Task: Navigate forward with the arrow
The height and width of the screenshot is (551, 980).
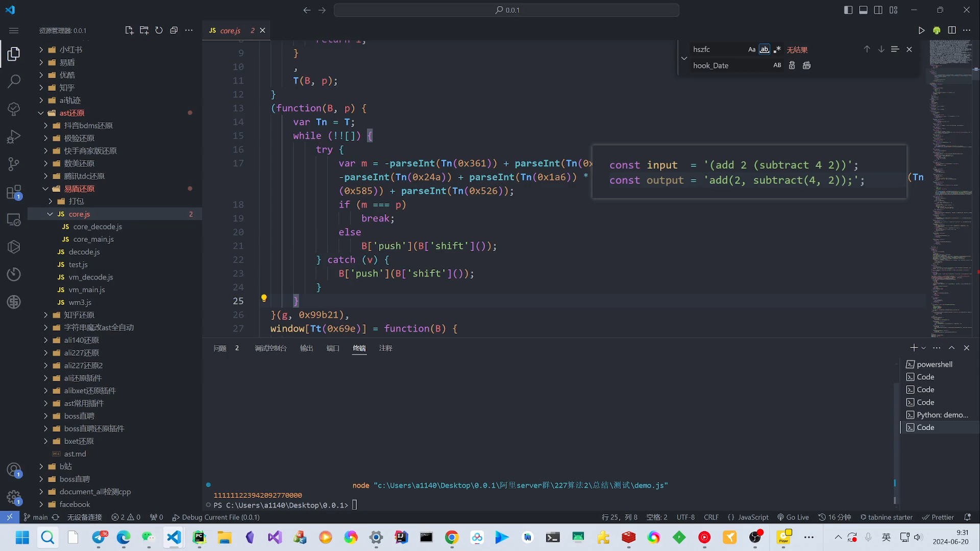Action: (322, 10)
